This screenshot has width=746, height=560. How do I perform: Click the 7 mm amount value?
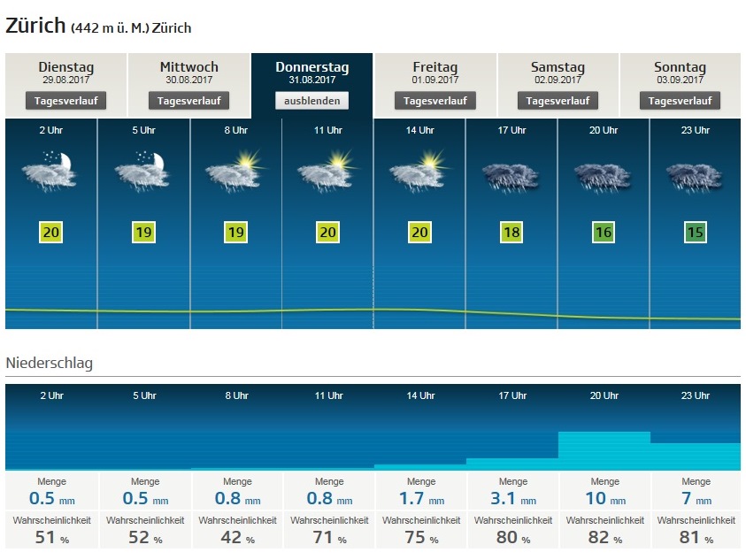[696, 499]
